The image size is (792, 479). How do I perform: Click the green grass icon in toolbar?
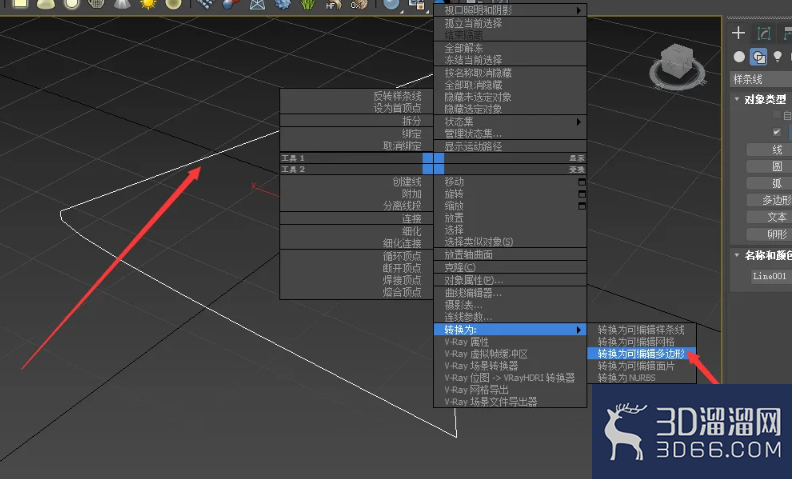[307, 5]
